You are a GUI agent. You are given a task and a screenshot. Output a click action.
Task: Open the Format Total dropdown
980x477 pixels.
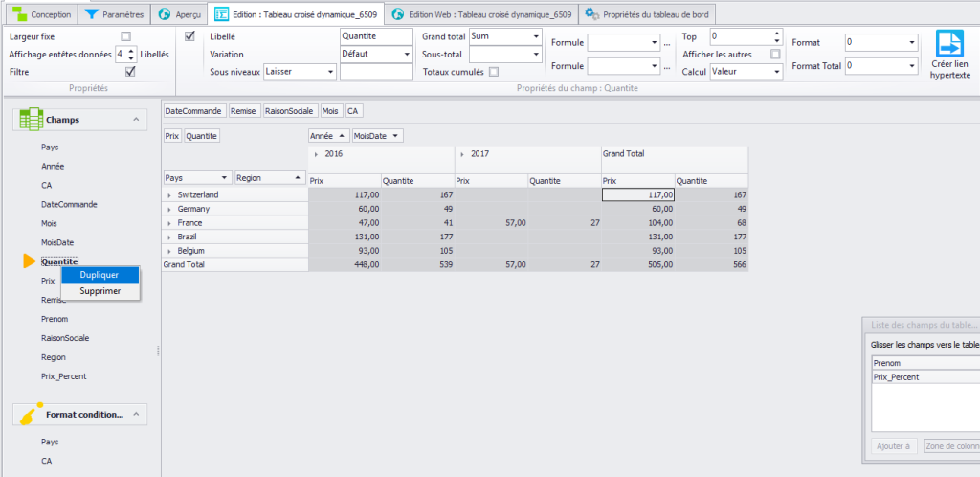912,65
